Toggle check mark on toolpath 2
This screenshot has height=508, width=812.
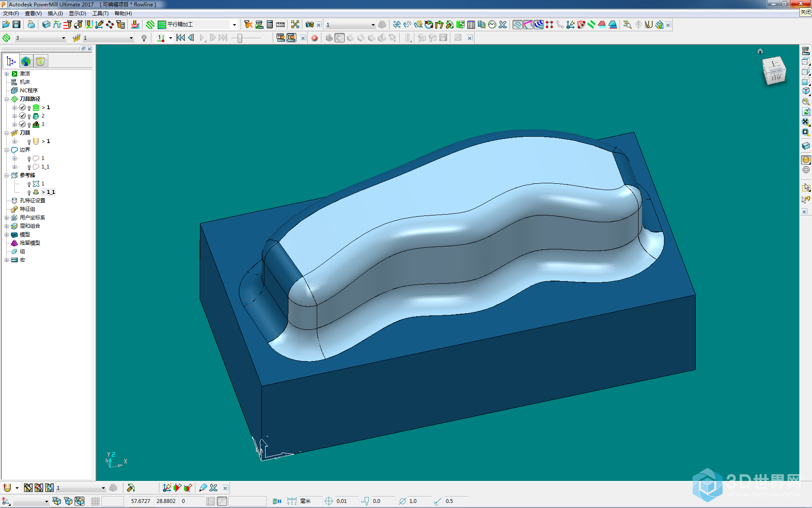pos(22,116)
